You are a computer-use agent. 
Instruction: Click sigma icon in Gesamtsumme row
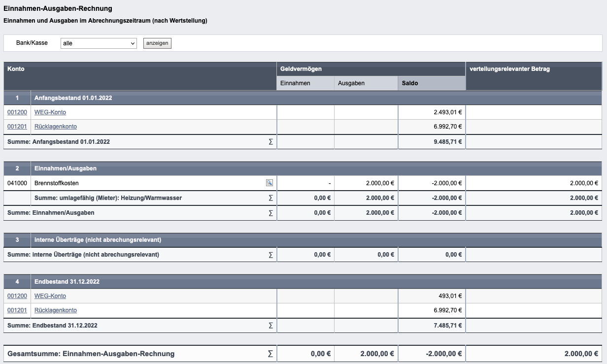pyautogui.click(x=270, y=354)
